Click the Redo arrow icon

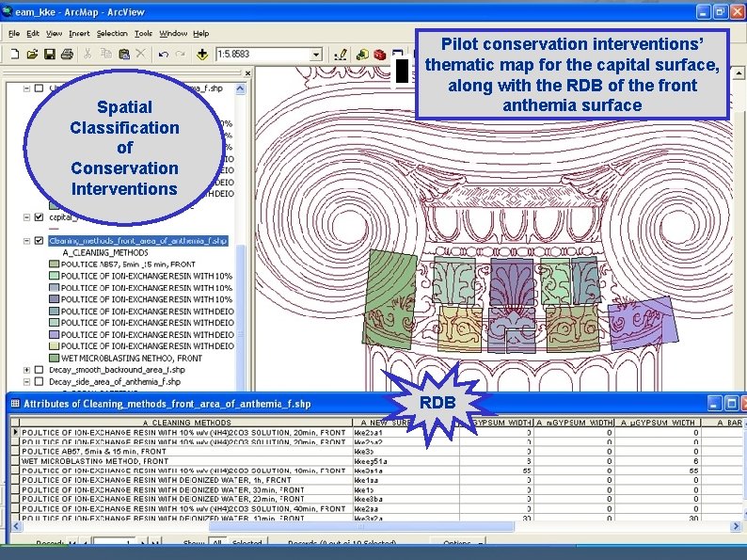click(x=180, y=55)
